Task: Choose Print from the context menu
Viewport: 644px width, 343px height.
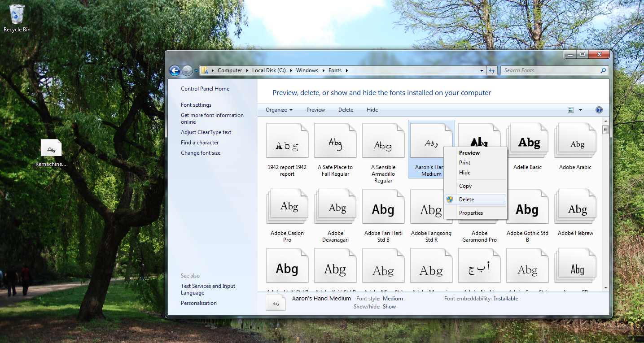Action: 475,163
